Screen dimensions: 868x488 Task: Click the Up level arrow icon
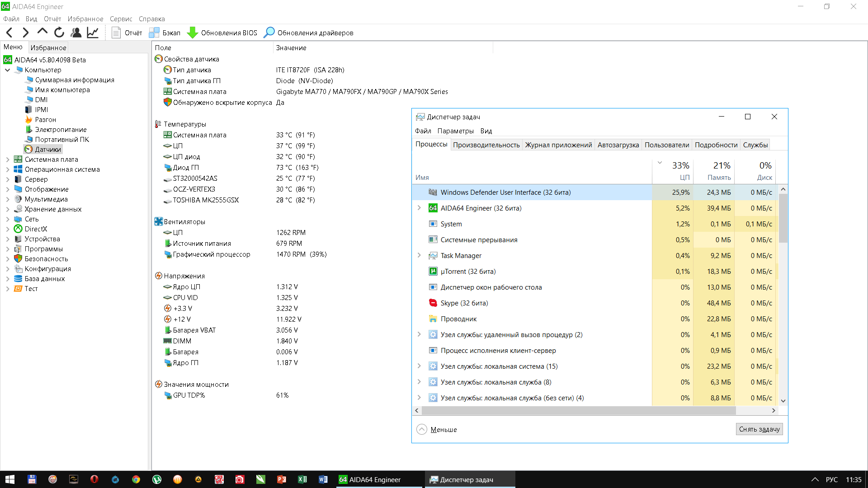(x=42, y=32)
